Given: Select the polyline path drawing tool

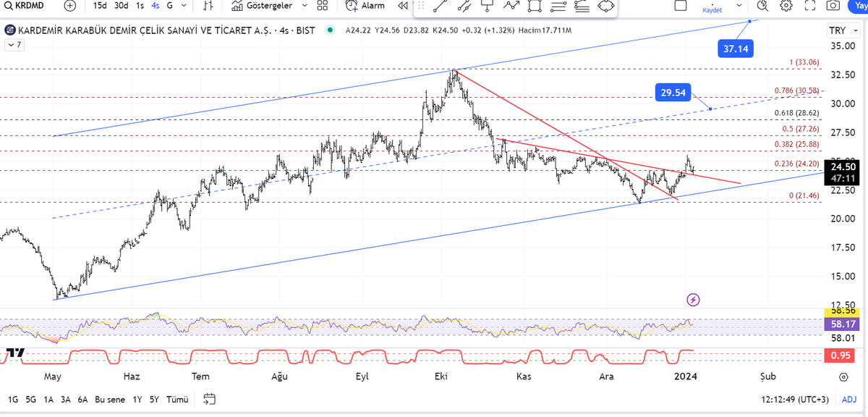Looking at the screenshot, I should coord(511,6).
